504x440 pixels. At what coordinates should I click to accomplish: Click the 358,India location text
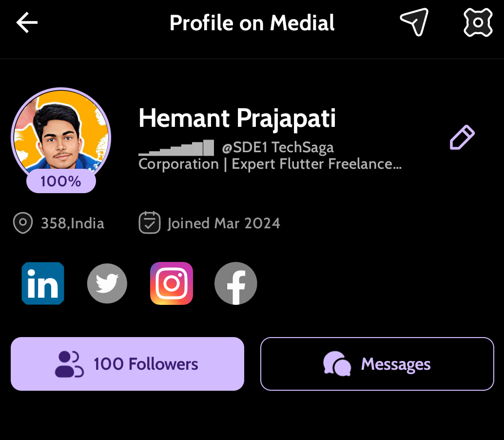coord(73,223)
